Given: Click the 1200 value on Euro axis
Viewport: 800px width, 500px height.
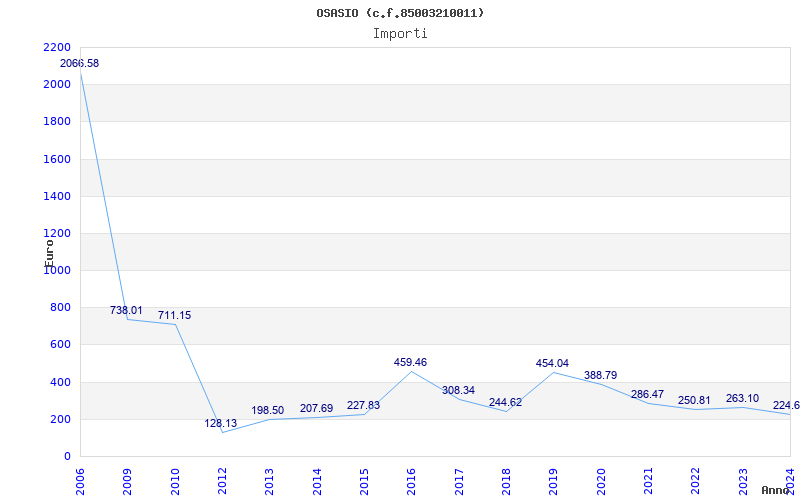Looking at the screenshot, I should coord(57,234).
